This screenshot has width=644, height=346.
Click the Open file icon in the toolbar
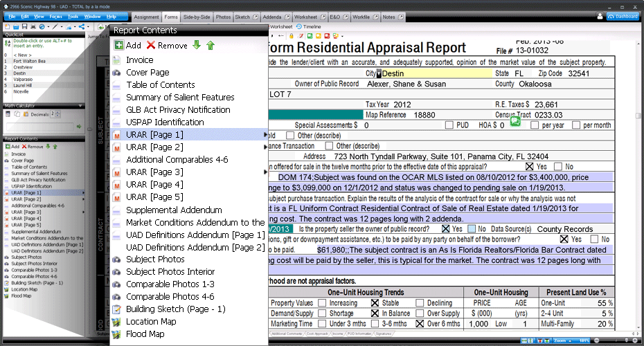pos(16,27)
